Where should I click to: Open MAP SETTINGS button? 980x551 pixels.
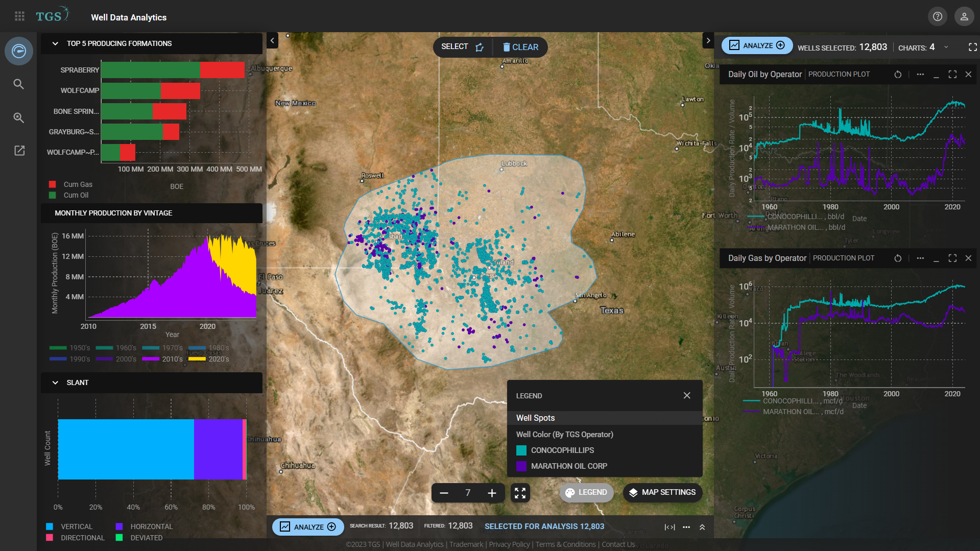click(x=662, y=493)
